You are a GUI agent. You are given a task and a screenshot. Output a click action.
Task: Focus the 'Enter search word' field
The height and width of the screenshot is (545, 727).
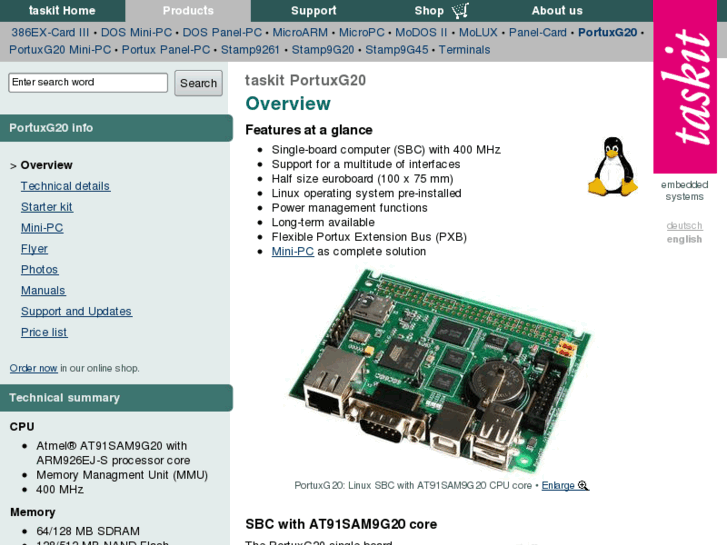[88, 83]
